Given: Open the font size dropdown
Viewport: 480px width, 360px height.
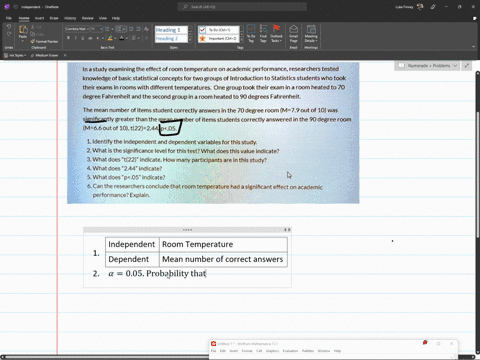Looking at the screenshot, I should click(101, 29).
